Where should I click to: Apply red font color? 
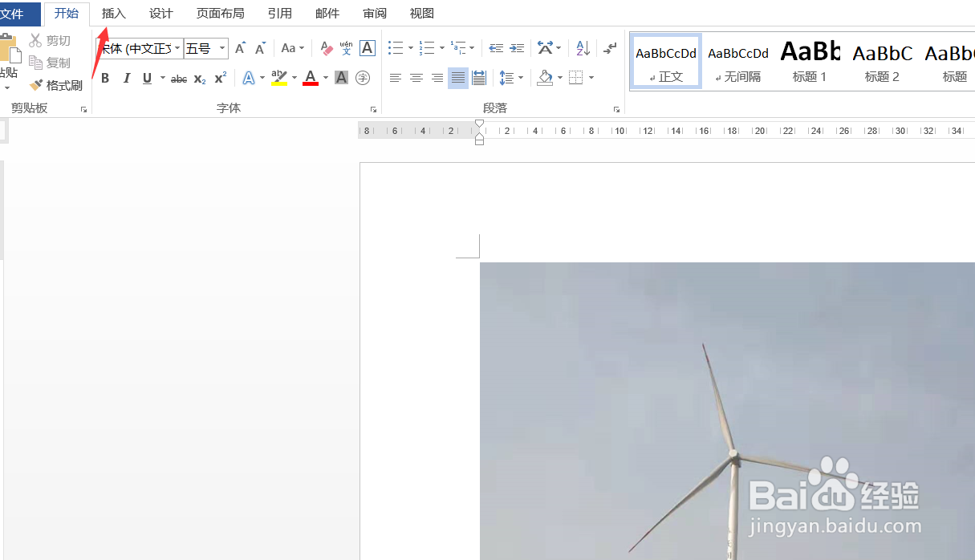pyautogui.click(x=311, y=78)
